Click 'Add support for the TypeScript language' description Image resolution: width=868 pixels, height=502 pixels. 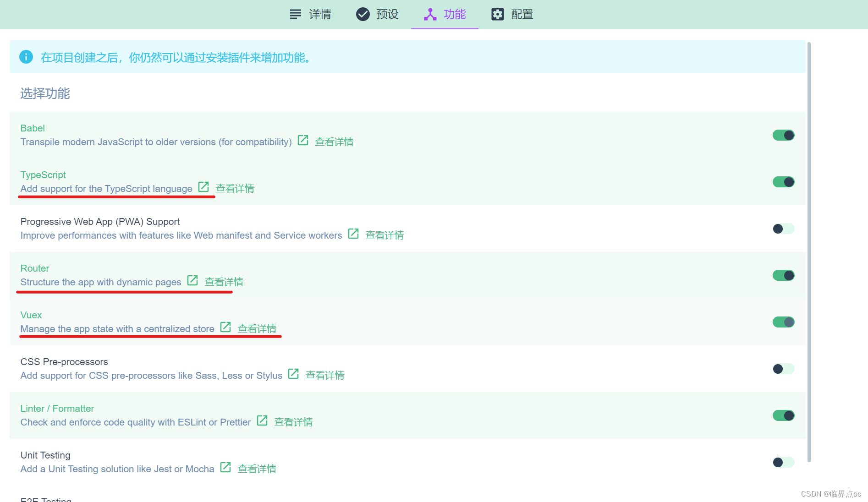[x=106, y=189]
